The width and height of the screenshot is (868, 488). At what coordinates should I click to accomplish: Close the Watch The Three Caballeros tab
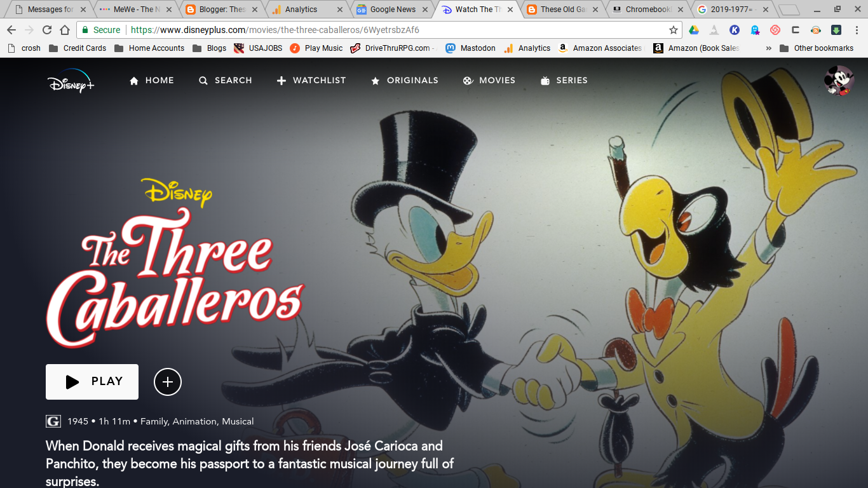point(510,10)
